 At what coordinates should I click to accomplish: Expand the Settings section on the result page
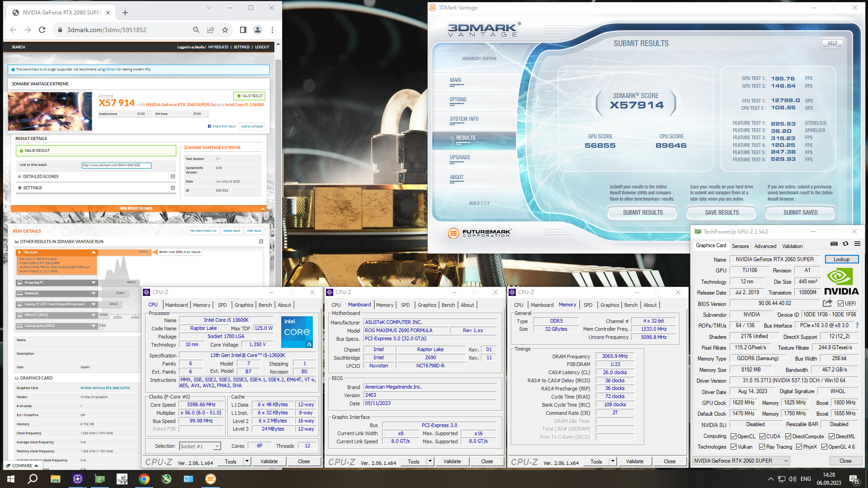173,188
